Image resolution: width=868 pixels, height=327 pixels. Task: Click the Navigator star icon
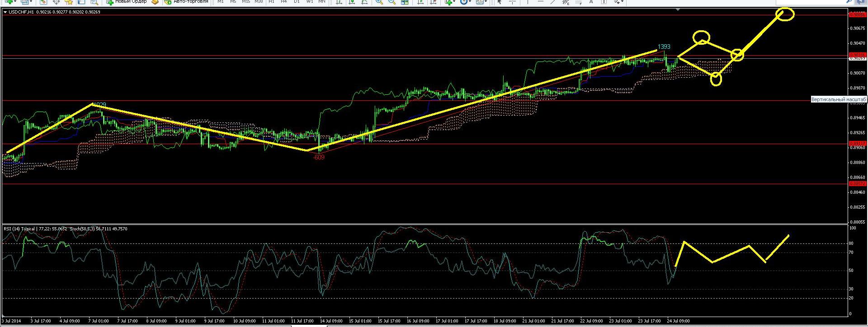tap(69, 2)
